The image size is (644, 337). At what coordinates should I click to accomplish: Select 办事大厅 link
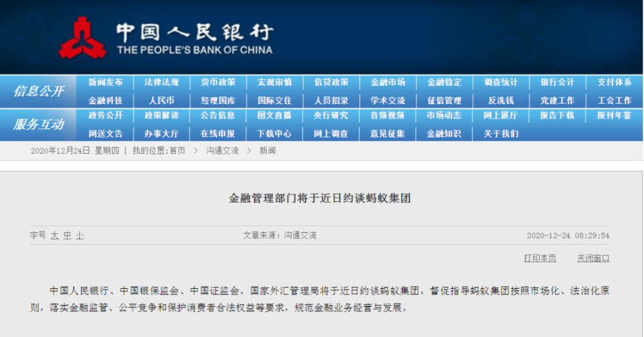[x=162, y=134]
